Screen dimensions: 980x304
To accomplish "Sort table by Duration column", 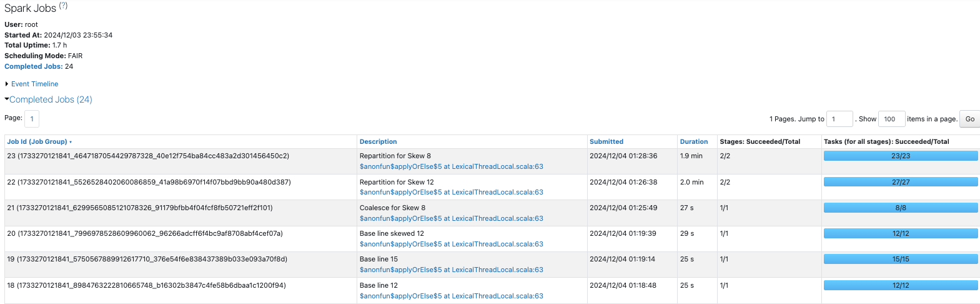I will (694, 142).
